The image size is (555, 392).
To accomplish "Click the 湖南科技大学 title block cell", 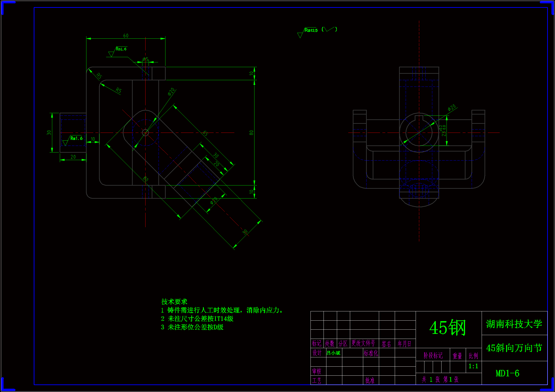I will [x=514, y=324].
